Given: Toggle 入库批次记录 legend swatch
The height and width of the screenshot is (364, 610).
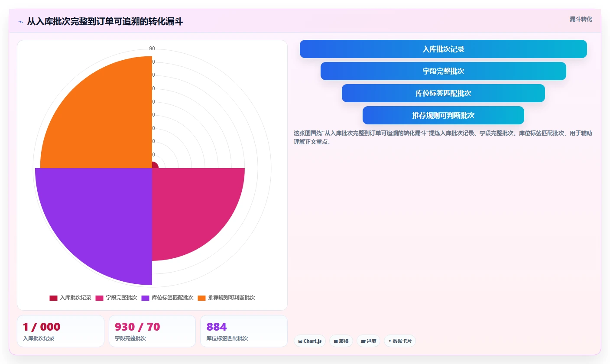Looking at the screenshot, I should 53,298.
